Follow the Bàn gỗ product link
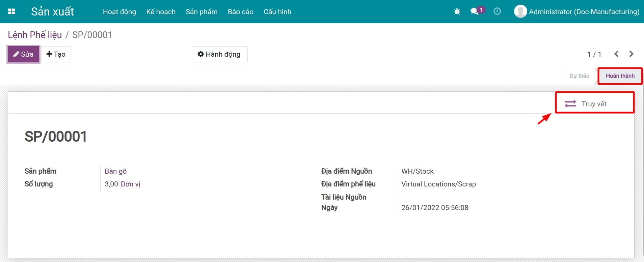The width and height of the screenshot is (644, 262). click(x=115, y=171)
